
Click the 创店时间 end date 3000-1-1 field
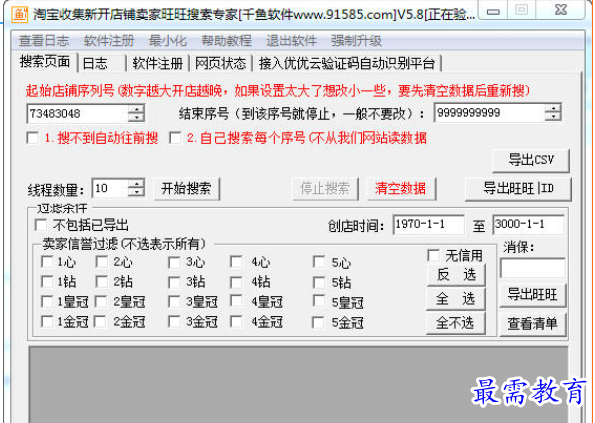[528, 225]
